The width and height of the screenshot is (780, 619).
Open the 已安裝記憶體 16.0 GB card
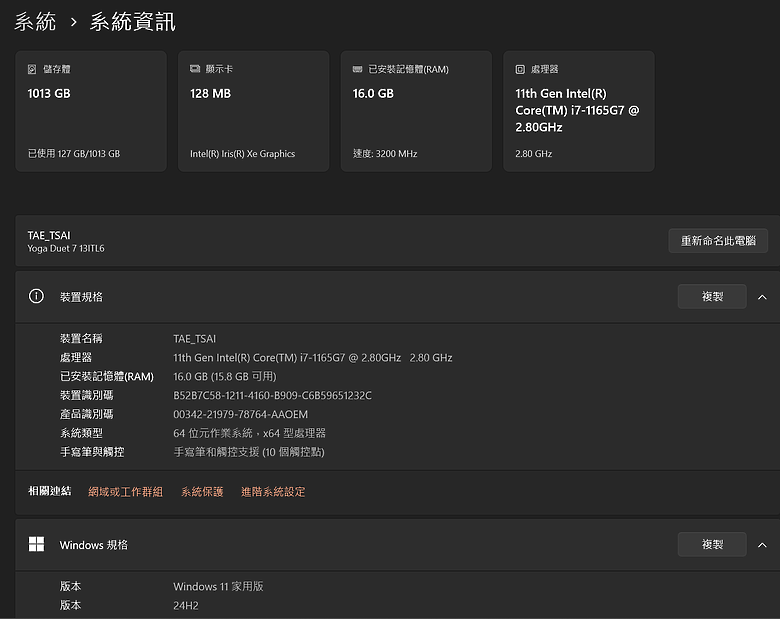click(416, 111)
